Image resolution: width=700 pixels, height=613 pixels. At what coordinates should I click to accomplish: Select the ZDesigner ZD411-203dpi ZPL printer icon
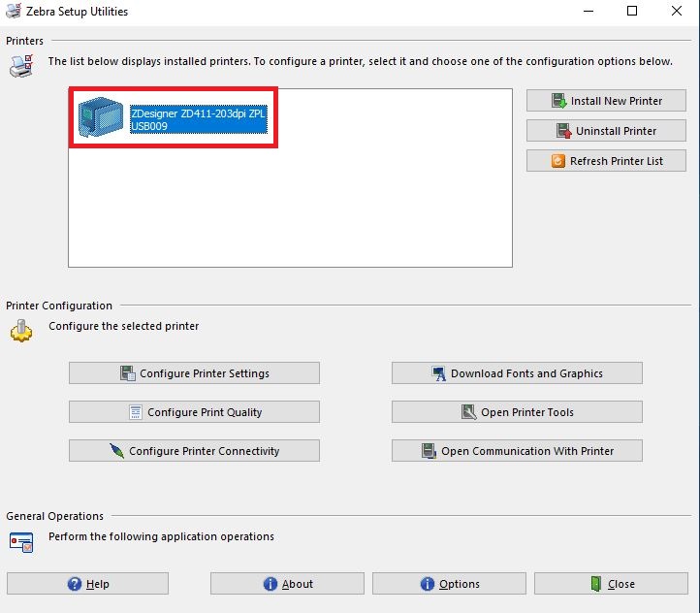pos(101,117)
